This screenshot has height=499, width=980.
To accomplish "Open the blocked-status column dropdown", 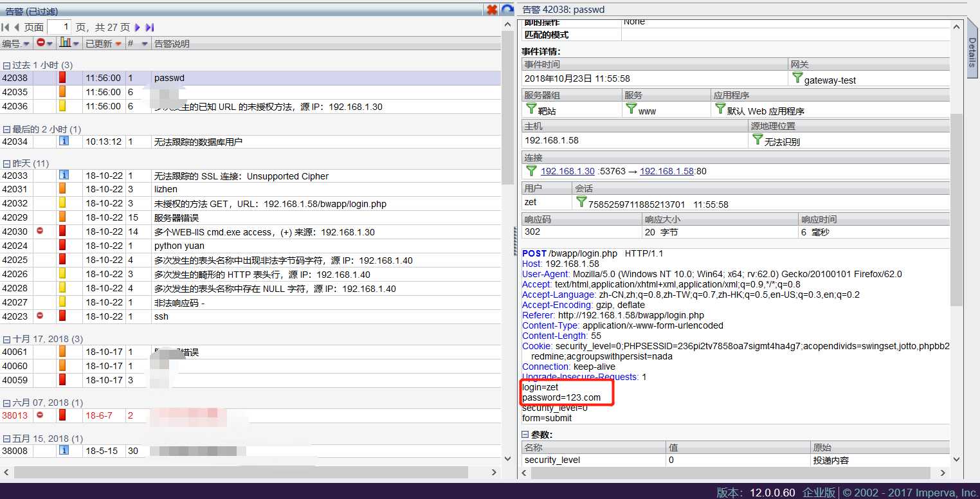I will pyautogui.click(x=50, y=44).
